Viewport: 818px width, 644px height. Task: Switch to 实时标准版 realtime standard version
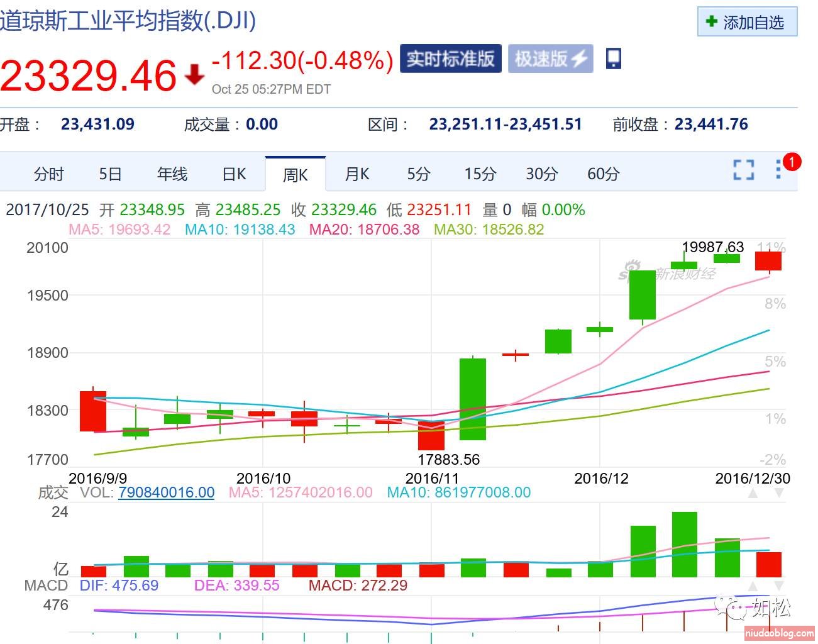[x=451, y=58]
